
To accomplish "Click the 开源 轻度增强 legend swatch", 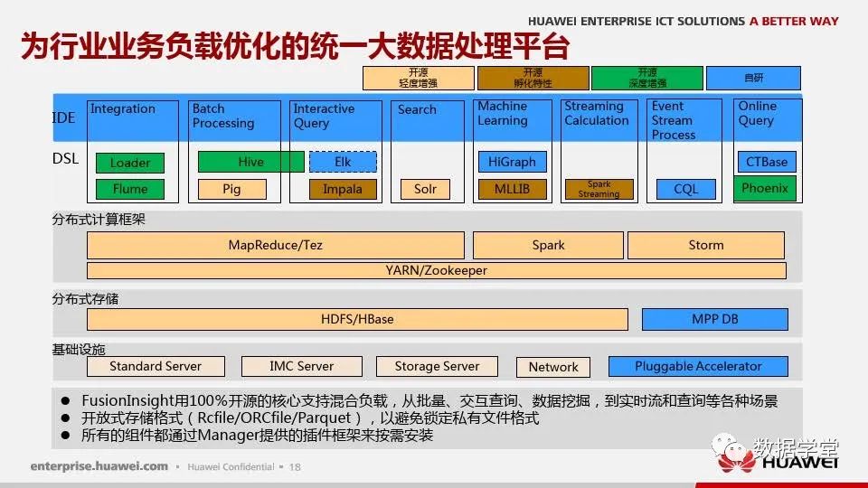I will click(419, 78).
